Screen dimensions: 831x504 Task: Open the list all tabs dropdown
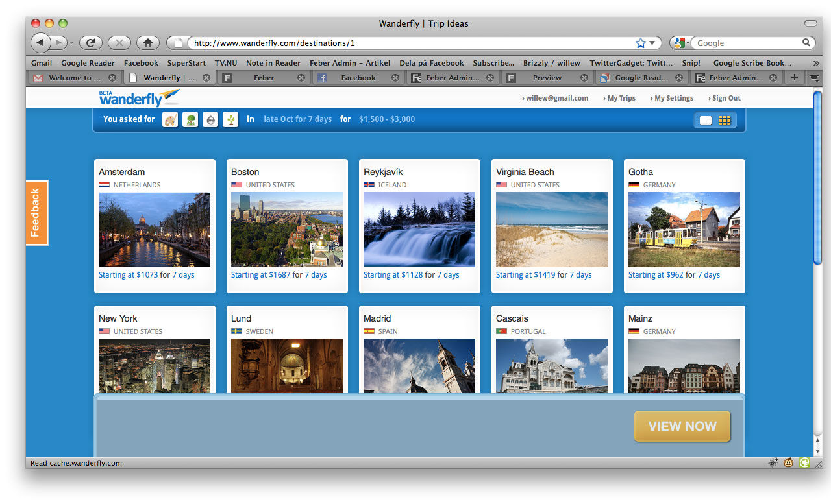tap(813, 77)
